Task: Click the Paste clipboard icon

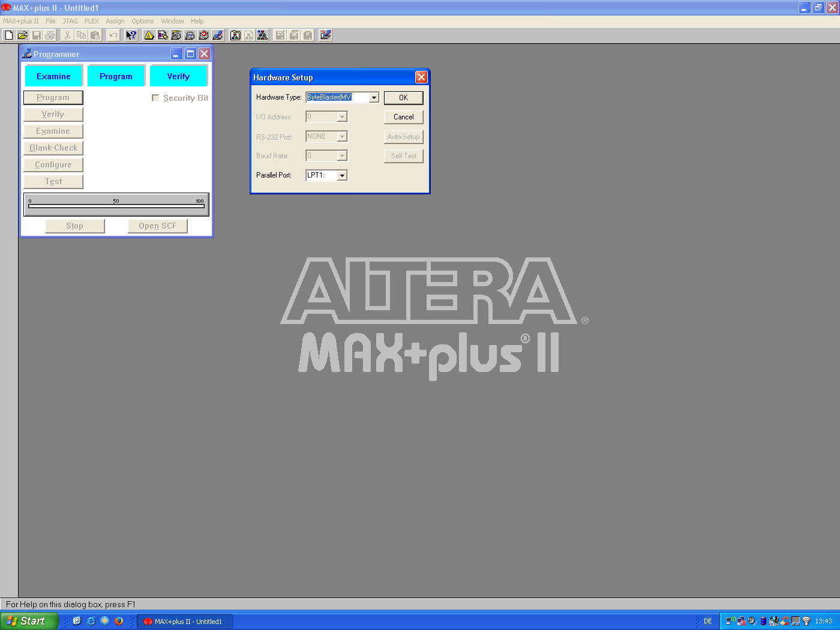Action: 95,35
